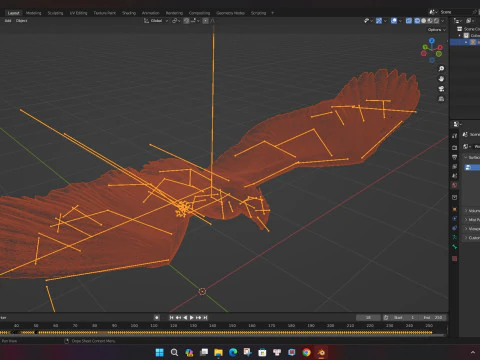This screenshot has height=360, width=480.
Task: Click the Scene Collection icon in the outliner
Action: click(x=460, y=29)
